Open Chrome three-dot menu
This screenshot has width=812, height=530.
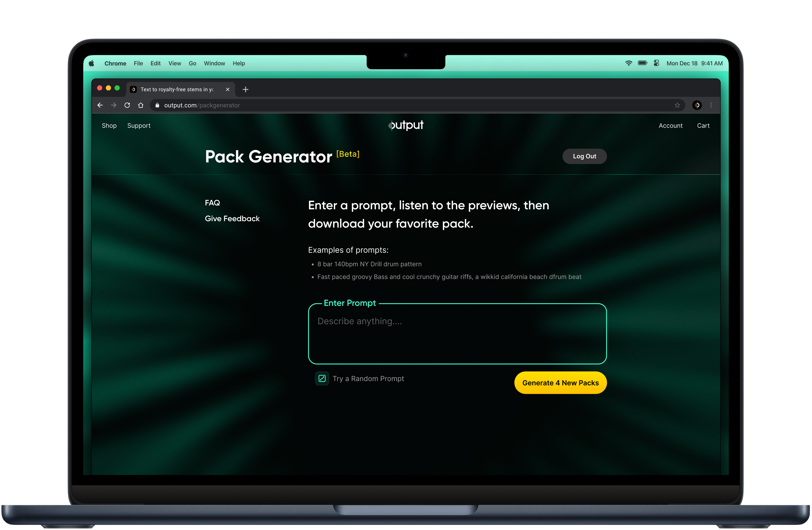(711, 105)
